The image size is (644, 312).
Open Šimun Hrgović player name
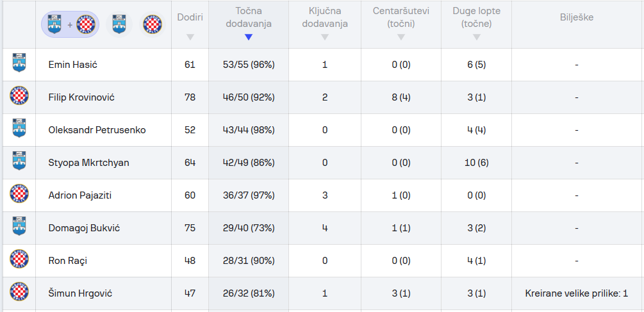point(81,293)
